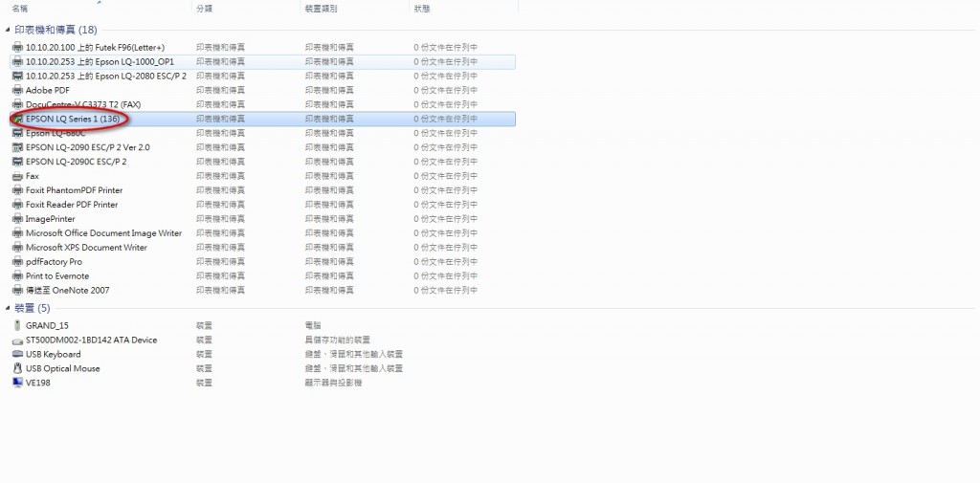The image size is (980, 483).
Task: Click status cell of EPSON LQ Series 1 (136)
Action: (x=446, y=119)
